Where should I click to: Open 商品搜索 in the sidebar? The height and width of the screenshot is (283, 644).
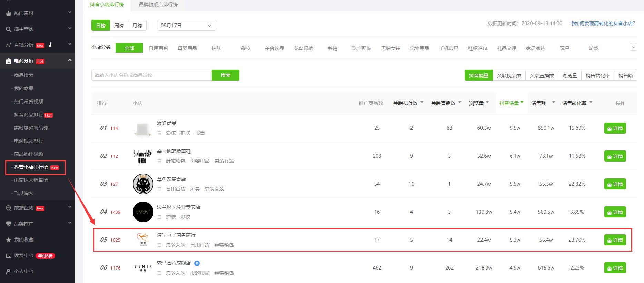(x=24, y=75)
